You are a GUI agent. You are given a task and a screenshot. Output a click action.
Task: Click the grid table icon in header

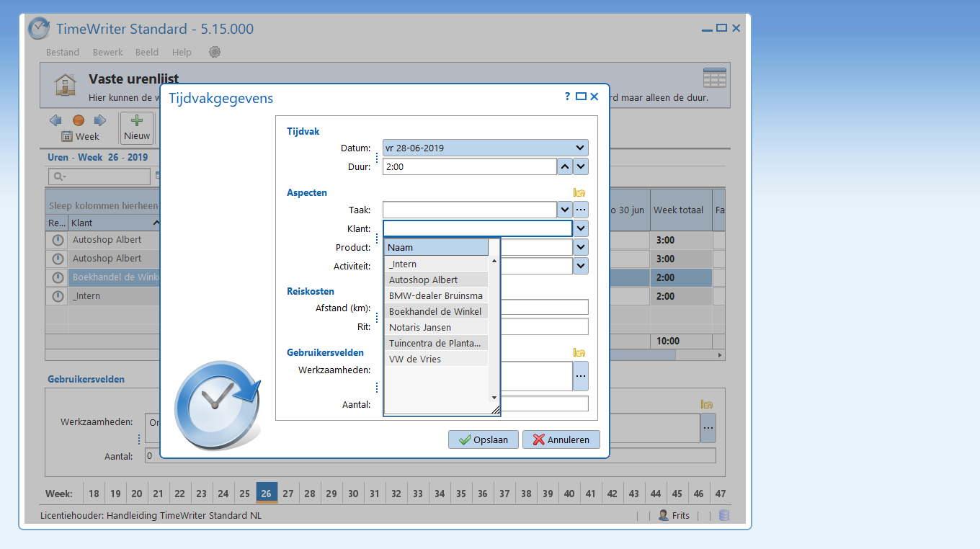pyautogui.click(x=714, y=78)
